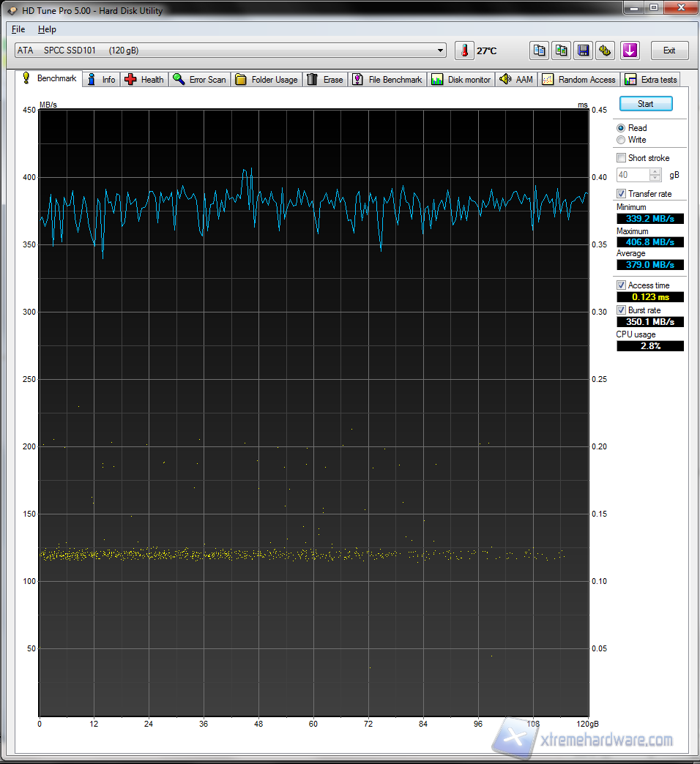Uncheck the Transfer rate checkbox
Screen dimensions: 700x764
point(621,194)
